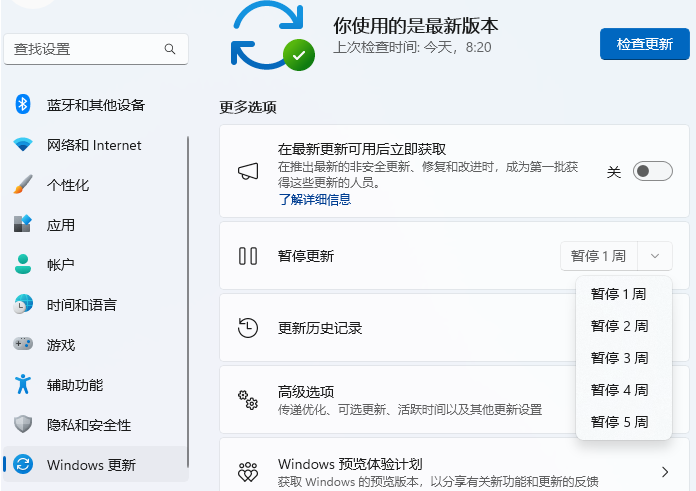Click the 暂停更新 label
696x491 pixels.
[x=306, y=256]
